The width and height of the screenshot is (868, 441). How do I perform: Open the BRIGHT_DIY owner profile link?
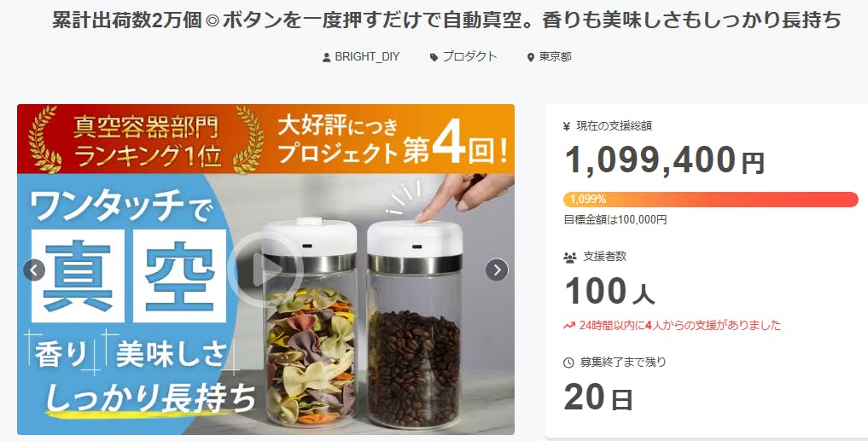tap(367, 57)
